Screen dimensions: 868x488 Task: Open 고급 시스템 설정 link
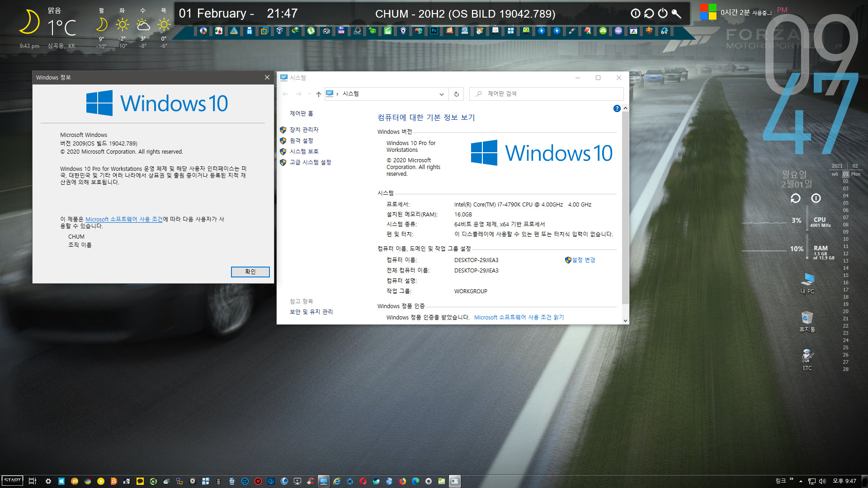point(310,162)
